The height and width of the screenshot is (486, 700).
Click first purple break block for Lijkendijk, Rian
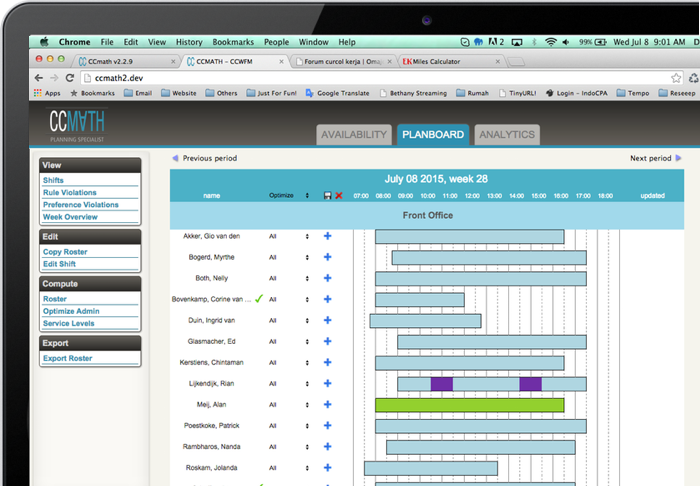442,384
